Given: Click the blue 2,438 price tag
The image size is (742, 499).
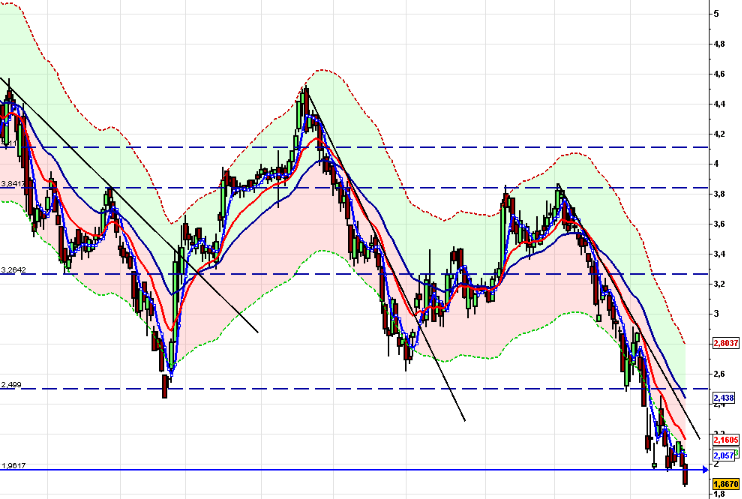Looking at the screenshot, I should [724, 398].
